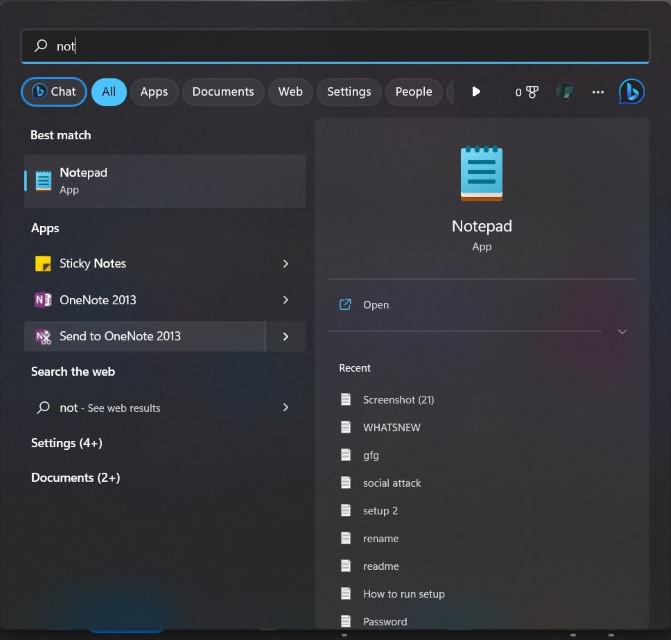The width and height of the screenshot is (671, 640).
Task: Open recent file 'setup 2'
Action: pyautogui.click(x=380, y=510)
